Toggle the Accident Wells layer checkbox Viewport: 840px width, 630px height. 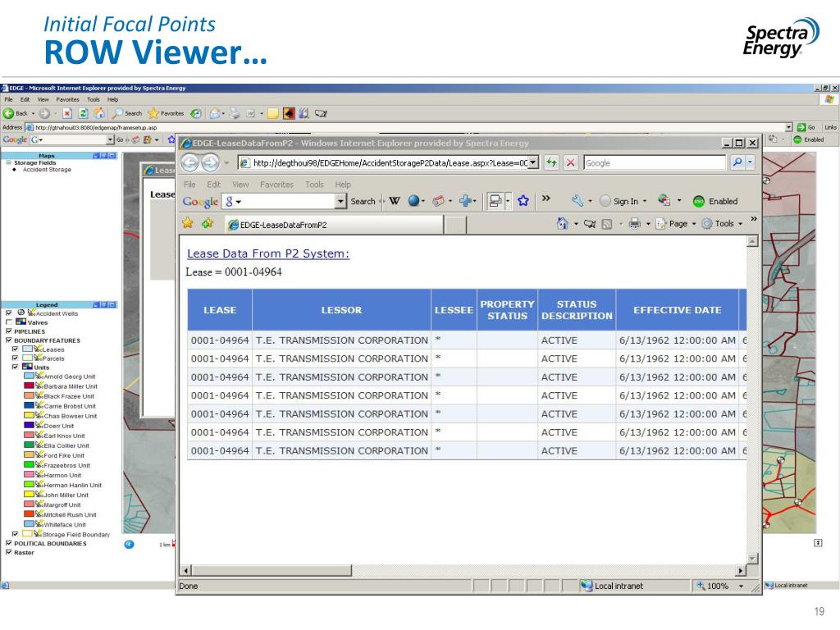(x=8, y=313)
